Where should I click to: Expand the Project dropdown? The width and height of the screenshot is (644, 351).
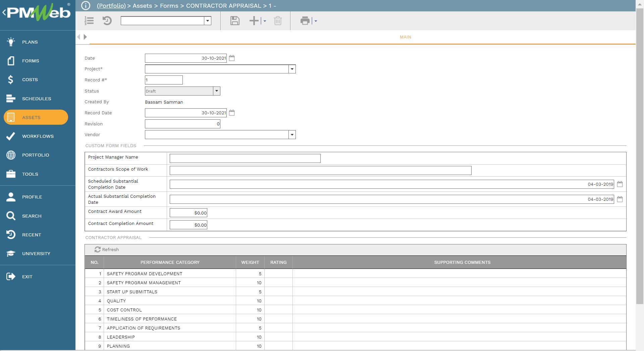[x=291, y=69]
